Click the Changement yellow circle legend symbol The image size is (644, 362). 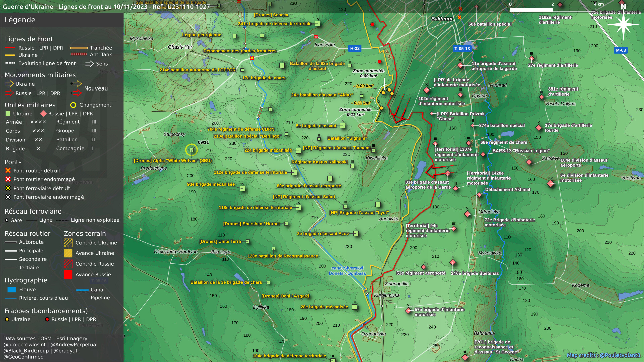tap(73, 105)
